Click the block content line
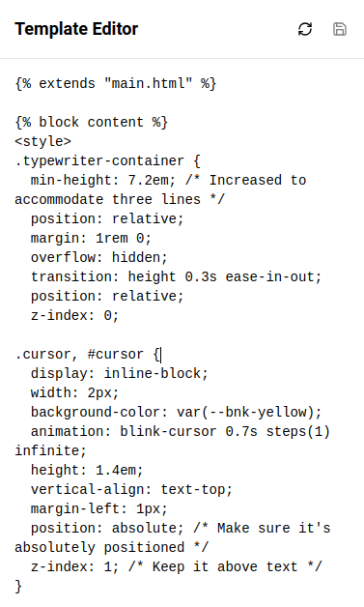The height and width of the screenshot is (607, 364). [x=92, y=123]
